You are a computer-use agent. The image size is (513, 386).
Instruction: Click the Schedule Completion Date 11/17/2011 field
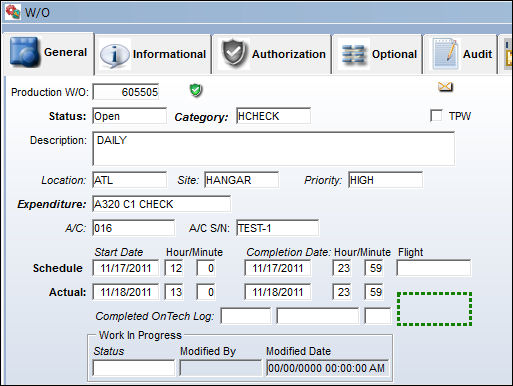pyautogui.click(x=278, y=268)
